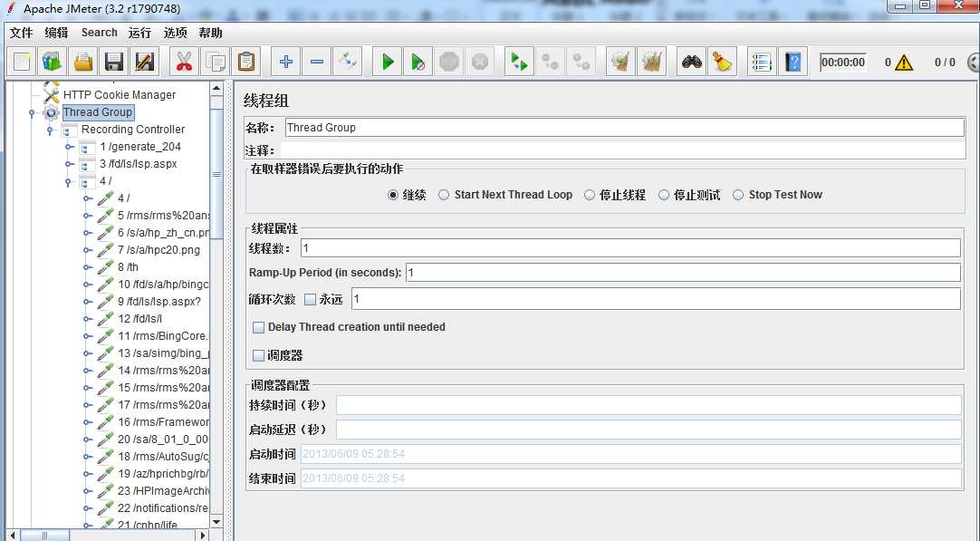
Task: Click the 线程数 thread count field
Action: (x=630, y=248)
